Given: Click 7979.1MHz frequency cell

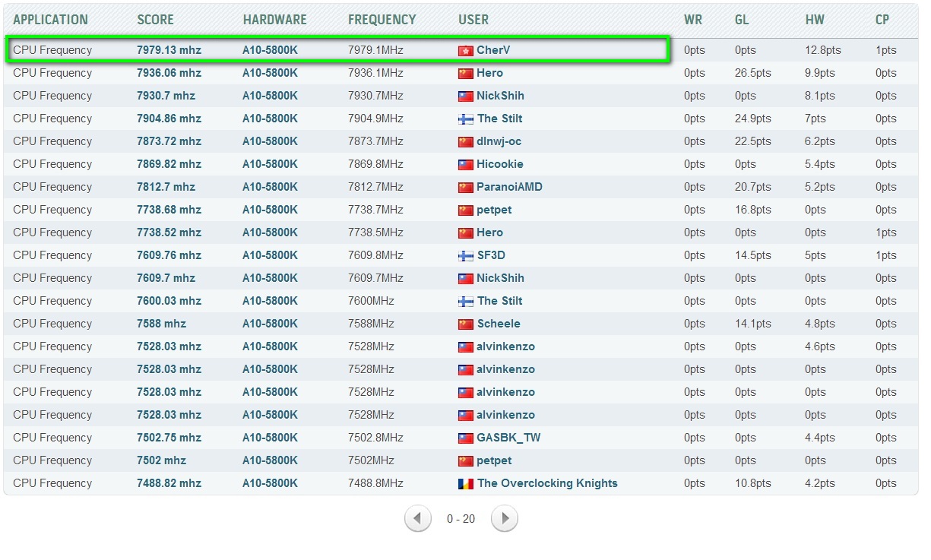Looking at the screenshot, I should 375,50.
